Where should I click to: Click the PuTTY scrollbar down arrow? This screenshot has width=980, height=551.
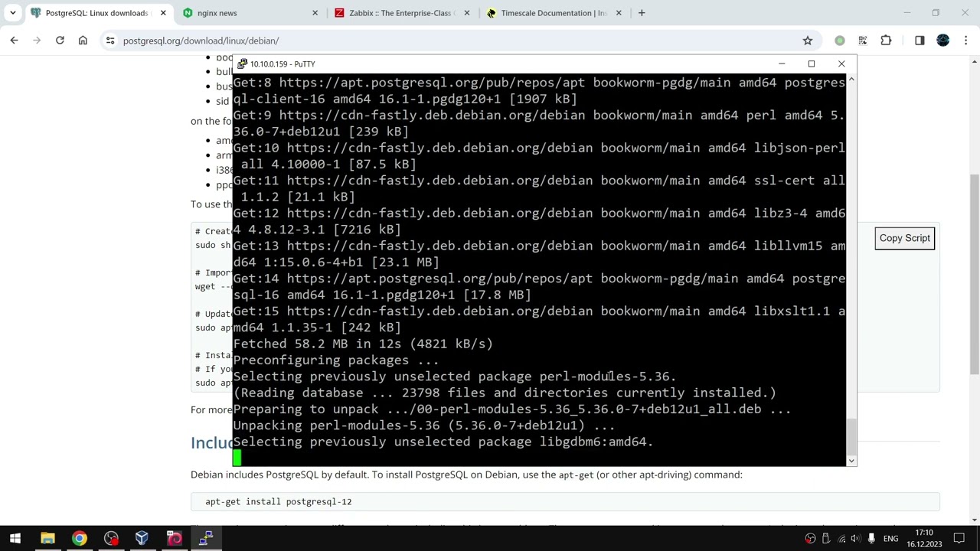[851, 461]
